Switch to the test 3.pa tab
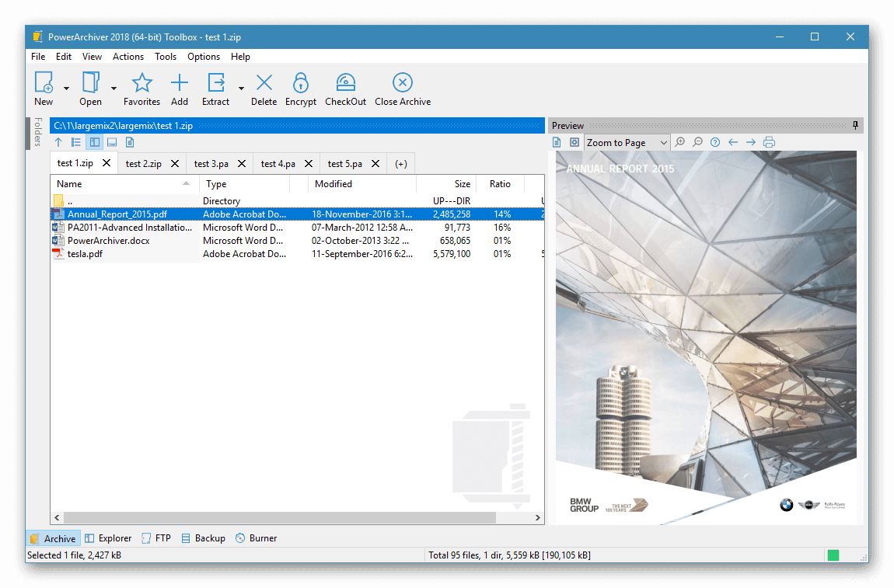Viewport: 894px width, 588px height. pyautogui.click(x=211, y=164)
